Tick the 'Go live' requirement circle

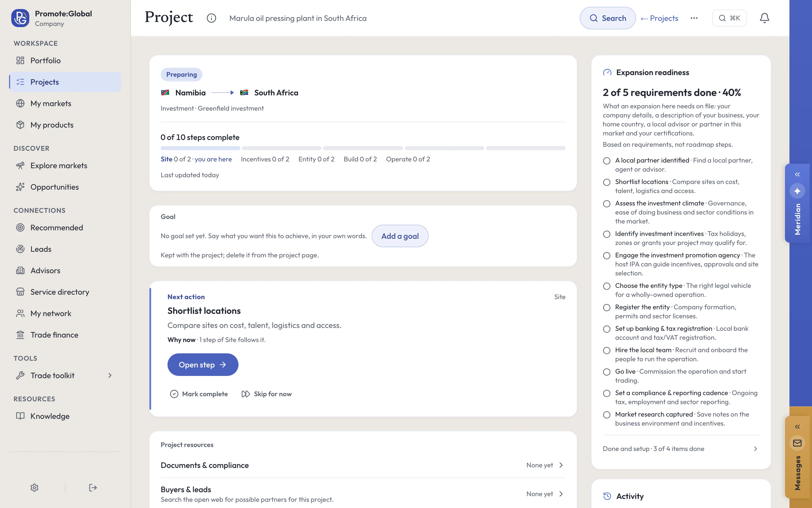tap(607, 372)
